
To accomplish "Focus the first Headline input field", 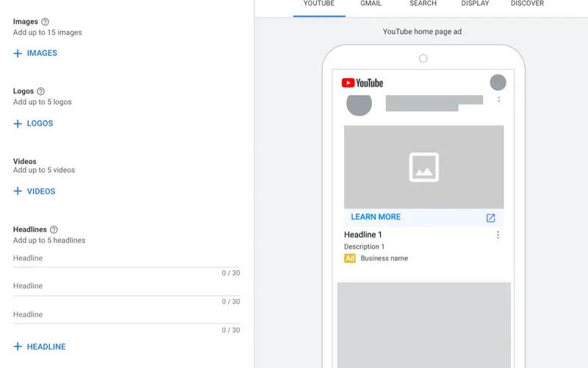I will point(126,259).
